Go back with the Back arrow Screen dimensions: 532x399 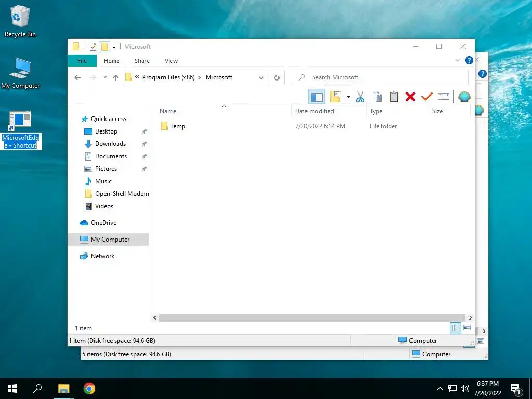(x=77, y=77)
